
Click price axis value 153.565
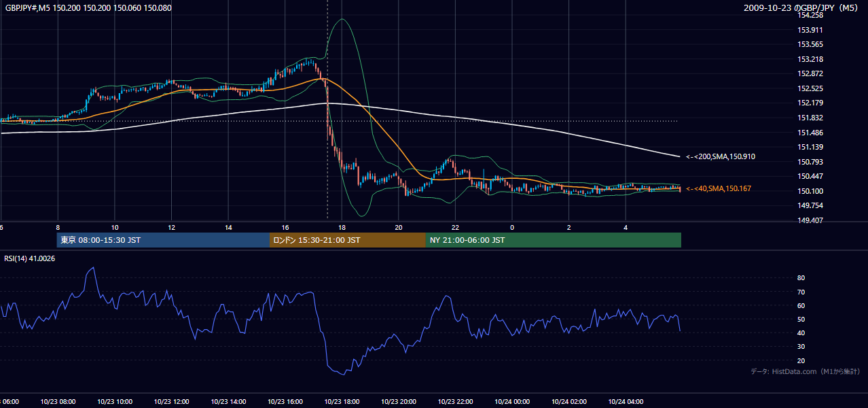[x=811, y=44]
